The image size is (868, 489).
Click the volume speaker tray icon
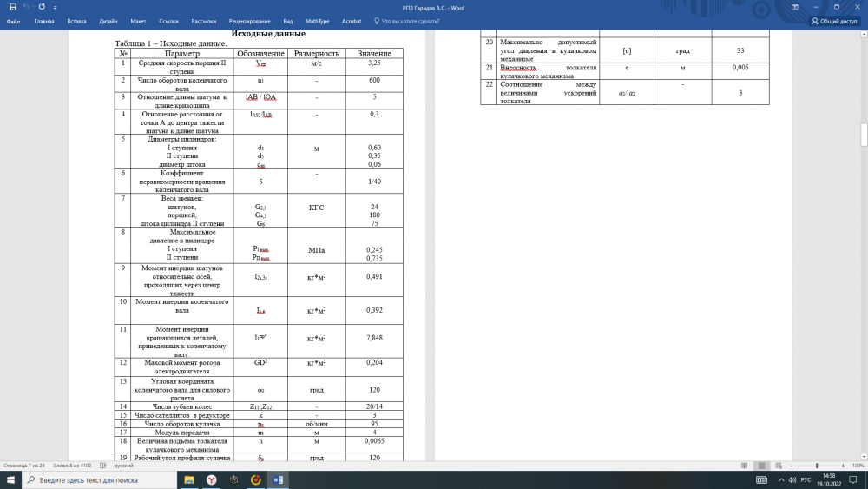pyautogui.click(x=792, y=480)
